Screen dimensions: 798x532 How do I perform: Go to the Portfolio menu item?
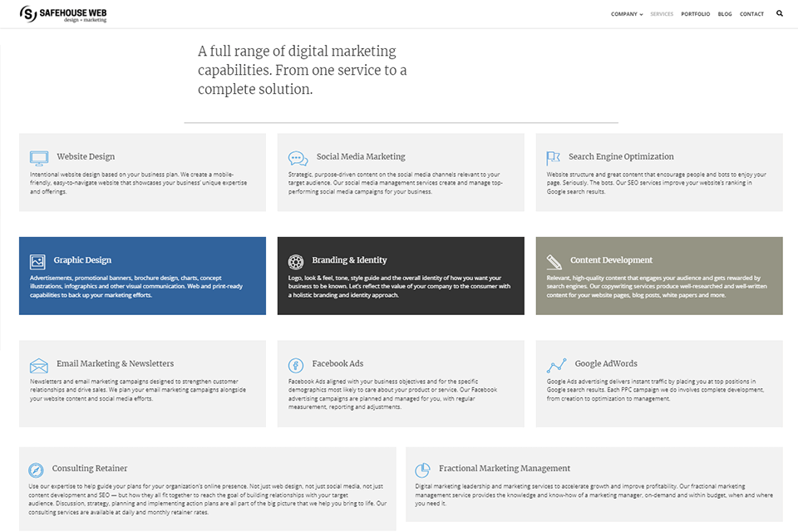(x=695, y=14)
